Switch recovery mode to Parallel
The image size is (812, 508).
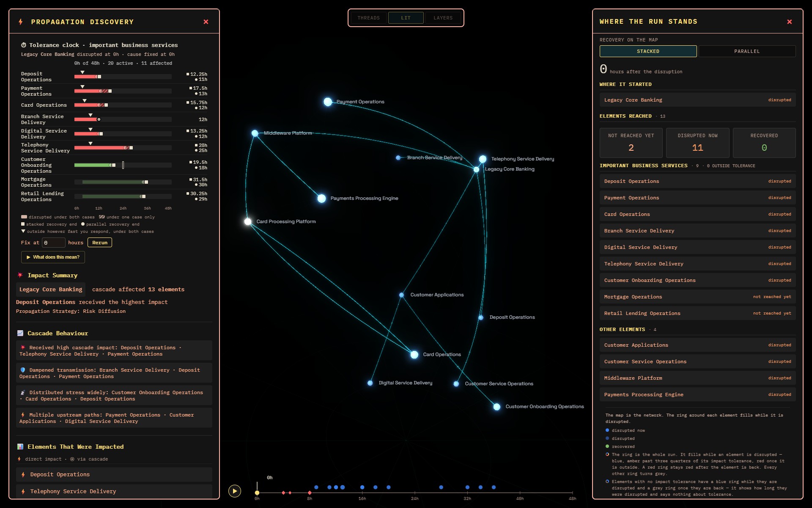[747, 51]
